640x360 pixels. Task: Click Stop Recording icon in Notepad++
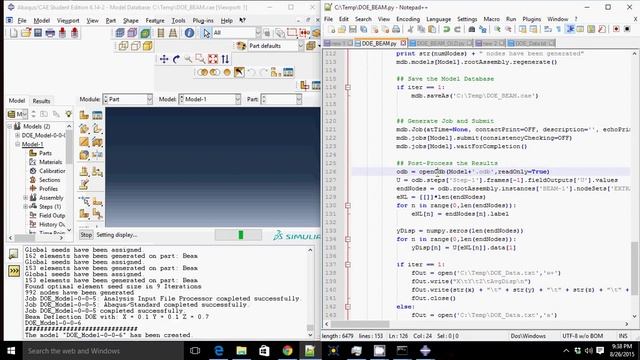click(627, 29)
